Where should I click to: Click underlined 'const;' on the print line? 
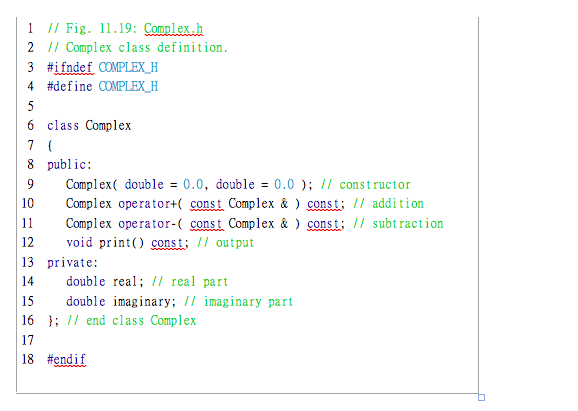(x=170, y=243)
